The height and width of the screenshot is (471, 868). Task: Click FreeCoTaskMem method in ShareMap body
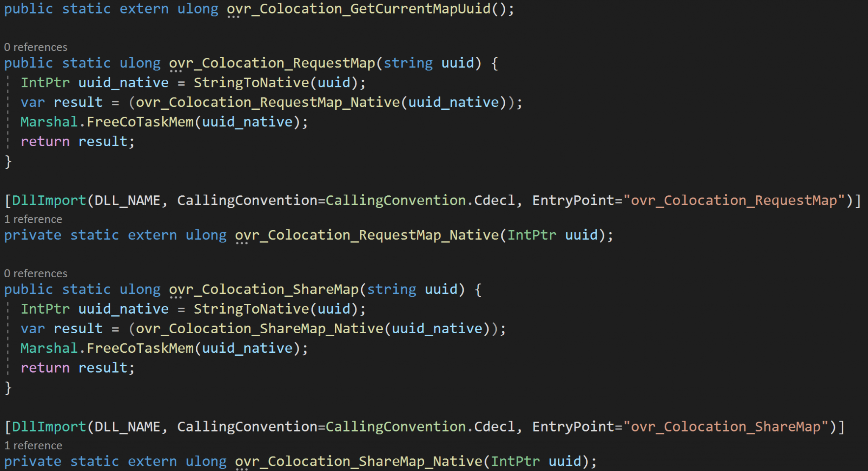(140, 348)
